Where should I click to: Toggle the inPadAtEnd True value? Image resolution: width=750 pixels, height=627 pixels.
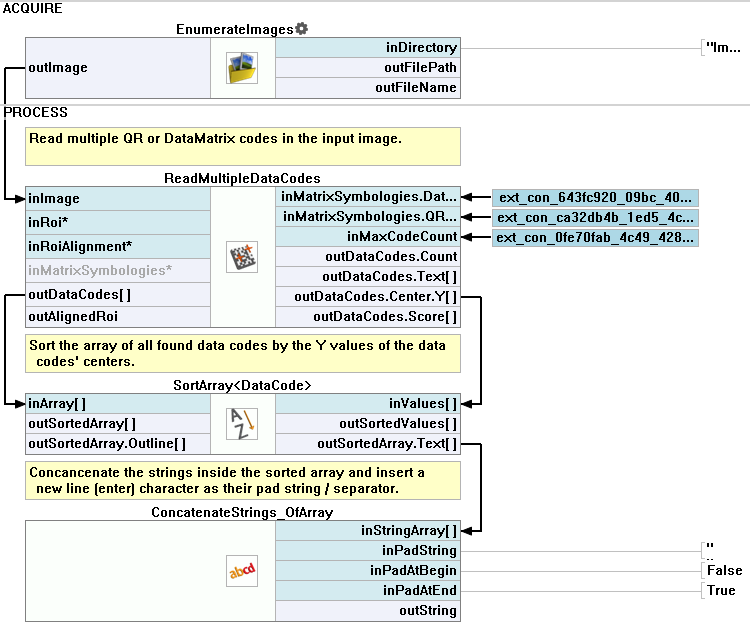tap(720, 590)
